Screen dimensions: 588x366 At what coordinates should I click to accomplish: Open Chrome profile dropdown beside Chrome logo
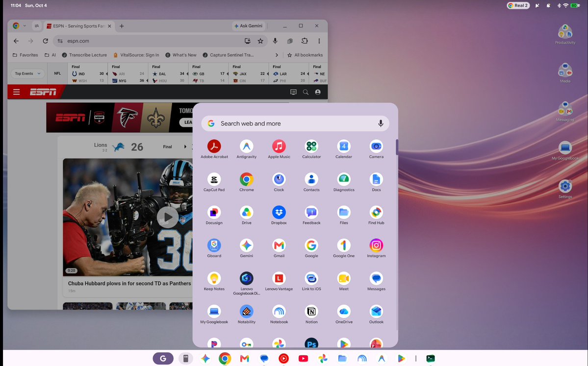point(25,26)
